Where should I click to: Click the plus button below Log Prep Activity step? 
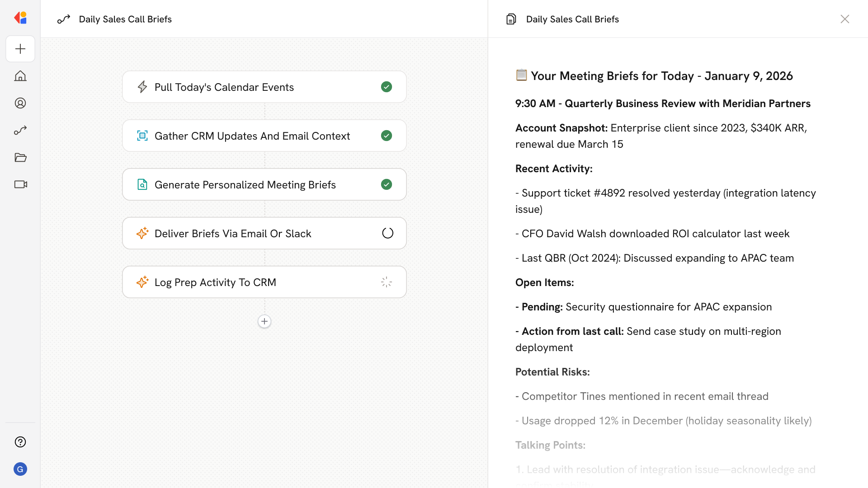[264, 321]
